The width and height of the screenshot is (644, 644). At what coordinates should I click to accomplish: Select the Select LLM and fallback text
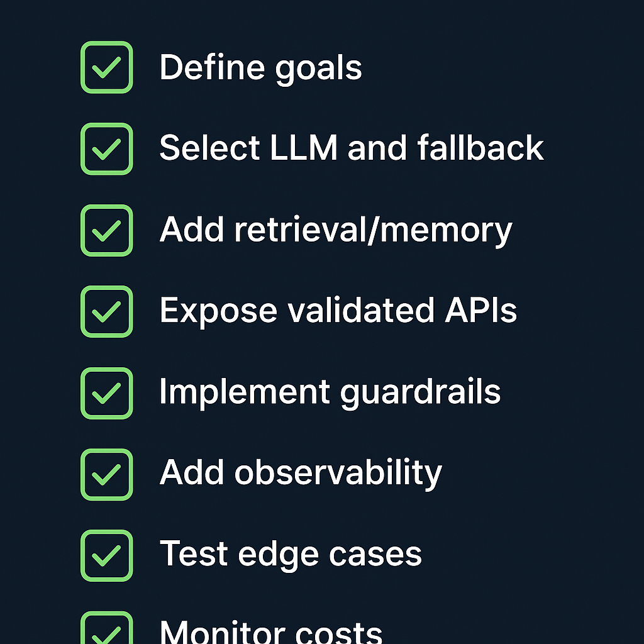point(351,149)
